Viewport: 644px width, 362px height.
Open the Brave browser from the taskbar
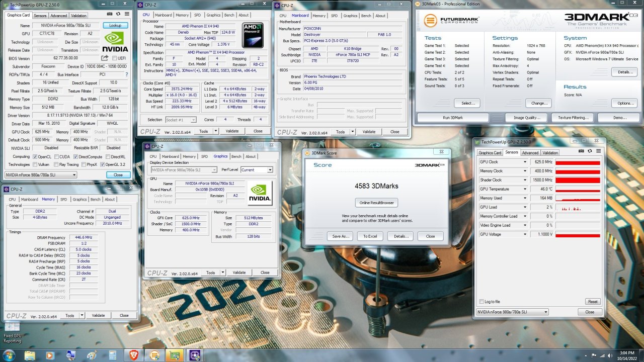point(134,355)
